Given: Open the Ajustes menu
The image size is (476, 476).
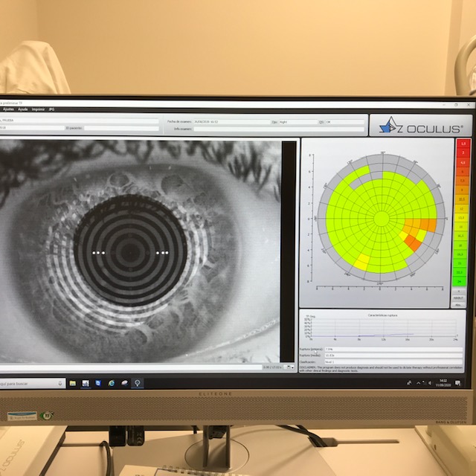Looking at the screenshot, I should tap(8, 109).
